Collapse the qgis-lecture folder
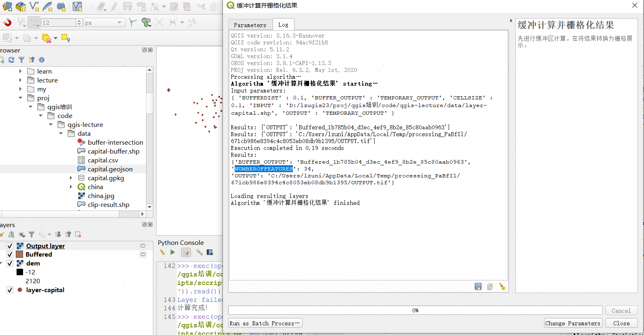The width and height of the screenshot is (644, 335). pos(51,124)
